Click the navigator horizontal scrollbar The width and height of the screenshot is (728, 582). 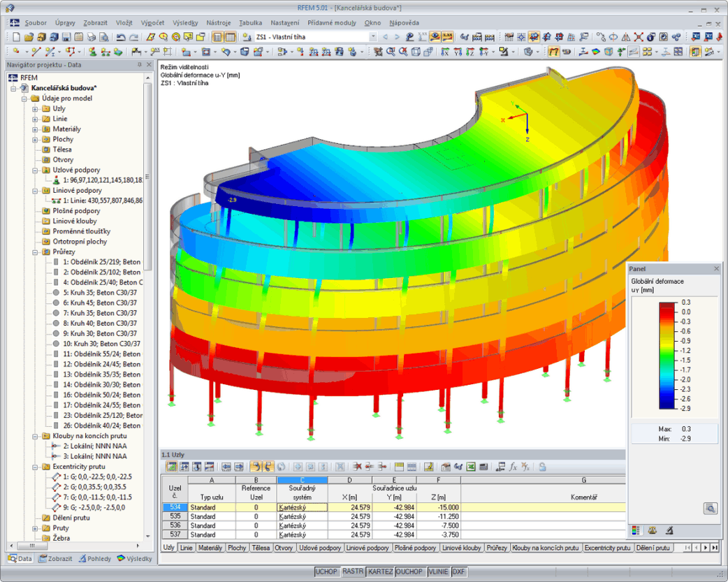[x=31, y=545]
